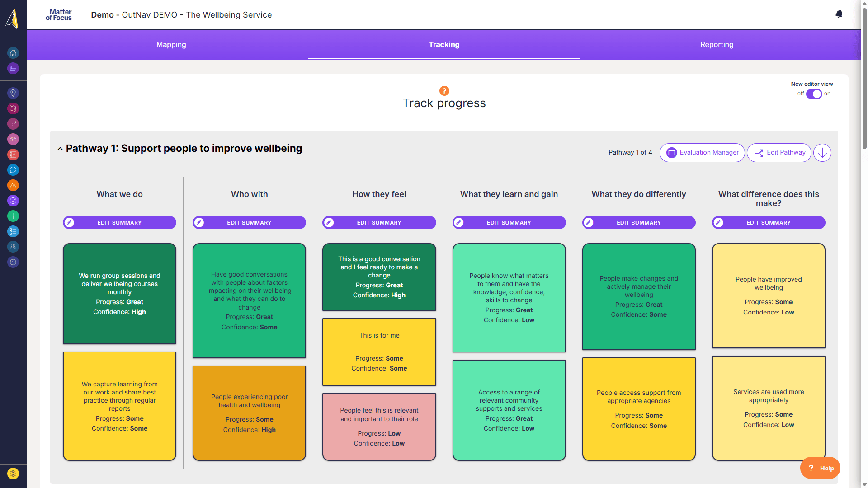Open the Evaluation Manager button
This screenshot has width=868, height=488.
(x=702, y=153)
